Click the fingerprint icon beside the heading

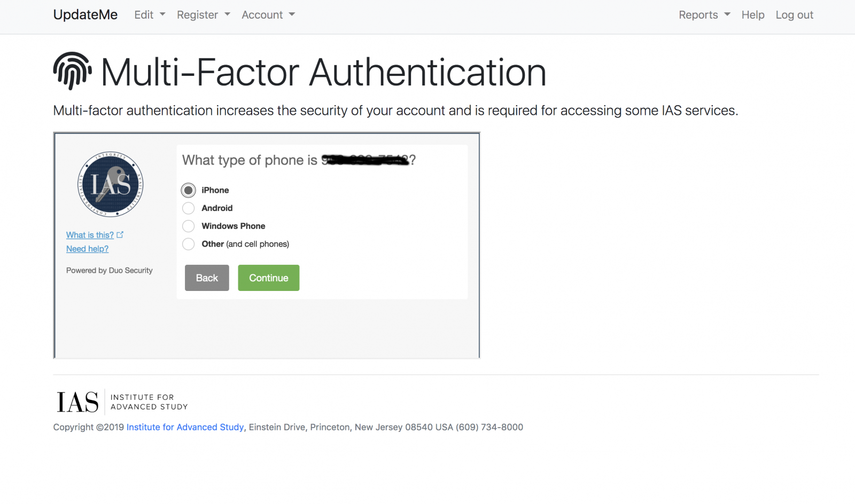tap(72, 71)
